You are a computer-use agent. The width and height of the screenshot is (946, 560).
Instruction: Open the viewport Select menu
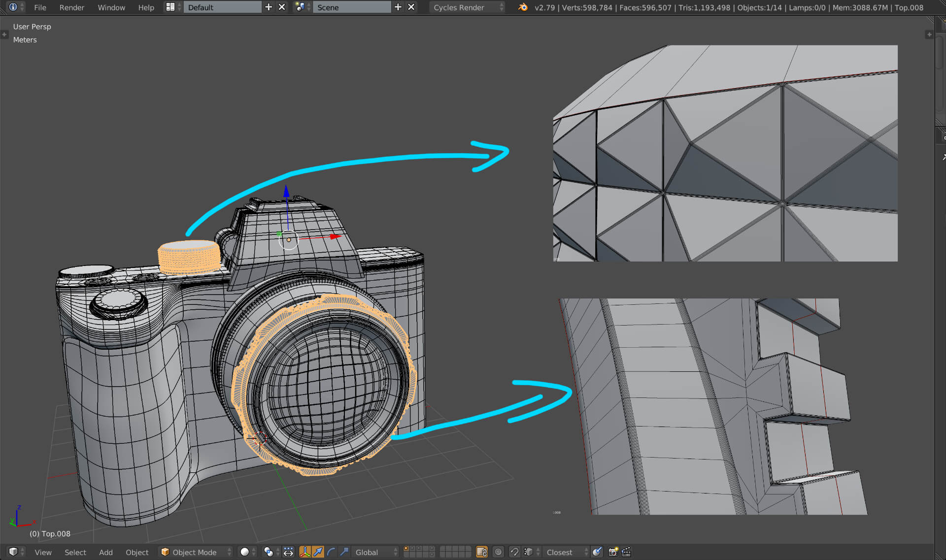coord(75,552)
